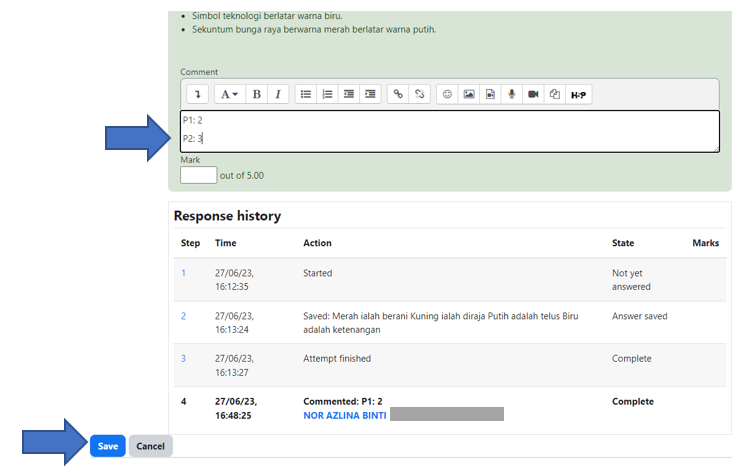Screen dimensions: 741x472
Task: Click the indent icon
Action: pyautogui.click(x=370, y=94)
